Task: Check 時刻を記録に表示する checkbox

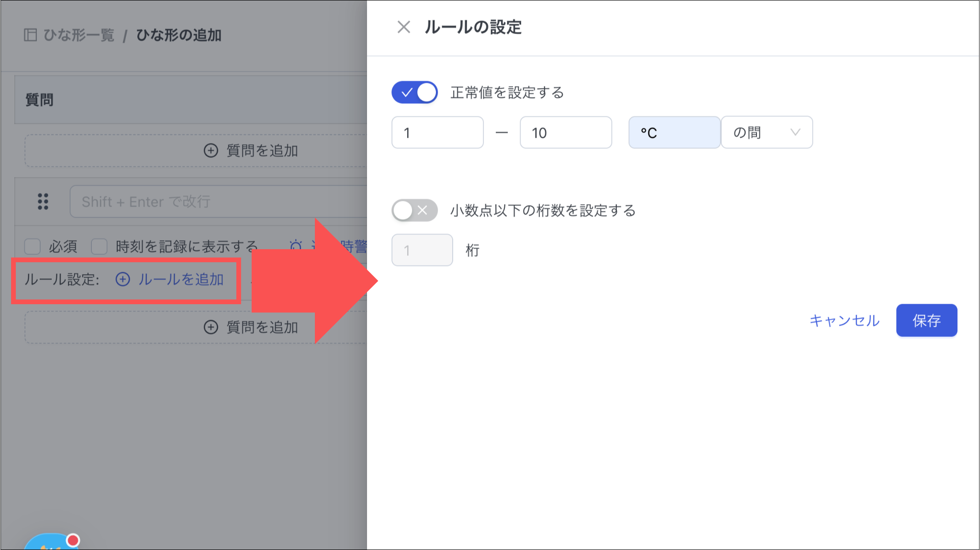Action: point(99,247)
